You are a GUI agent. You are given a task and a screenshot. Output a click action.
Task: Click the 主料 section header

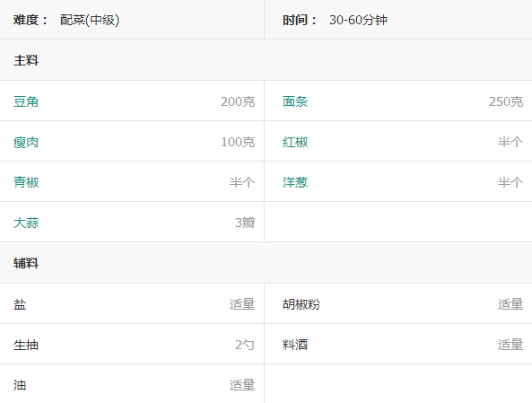[26, 60]
